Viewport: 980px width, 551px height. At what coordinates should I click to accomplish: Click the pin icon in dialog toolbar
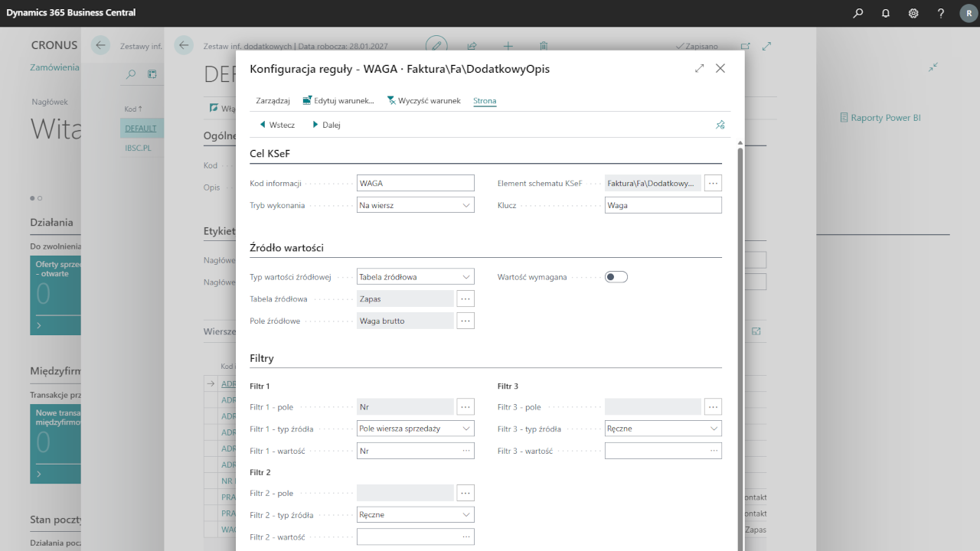click(x=720, y=125)
